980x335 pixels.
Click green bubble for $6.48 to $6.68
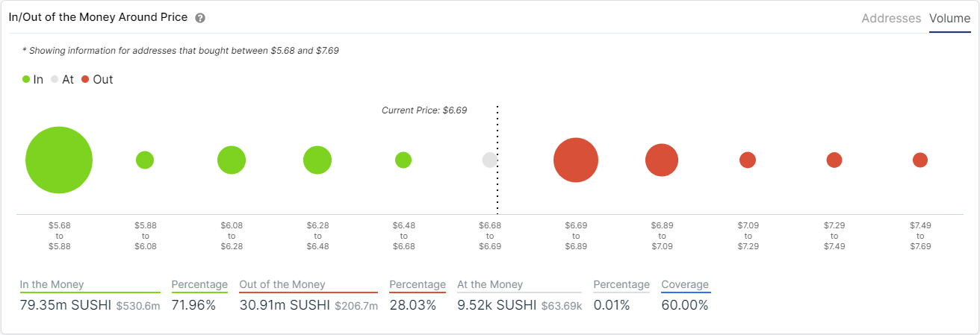point(403,160)
